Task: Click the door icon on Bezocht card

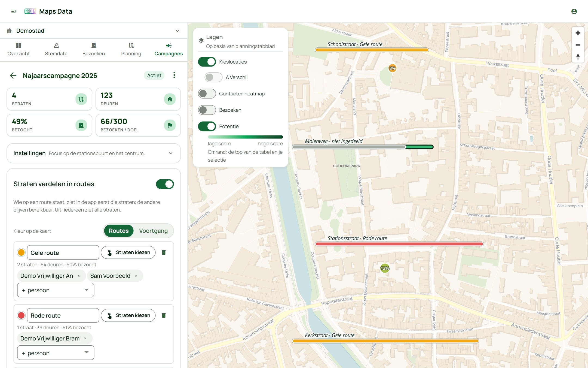Action: coord(81,125)
